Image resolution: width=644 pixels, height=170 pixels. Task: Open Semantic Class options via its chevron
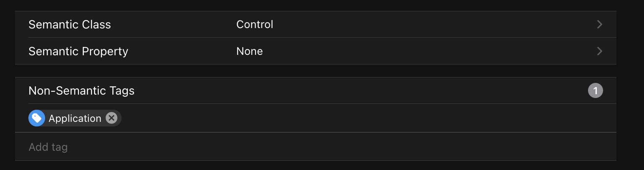600,24
